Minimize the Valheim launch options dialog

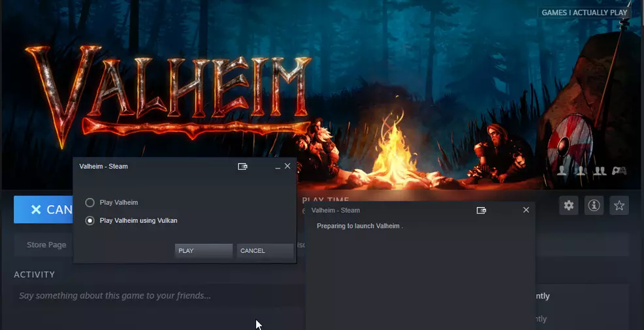point(278,167)
